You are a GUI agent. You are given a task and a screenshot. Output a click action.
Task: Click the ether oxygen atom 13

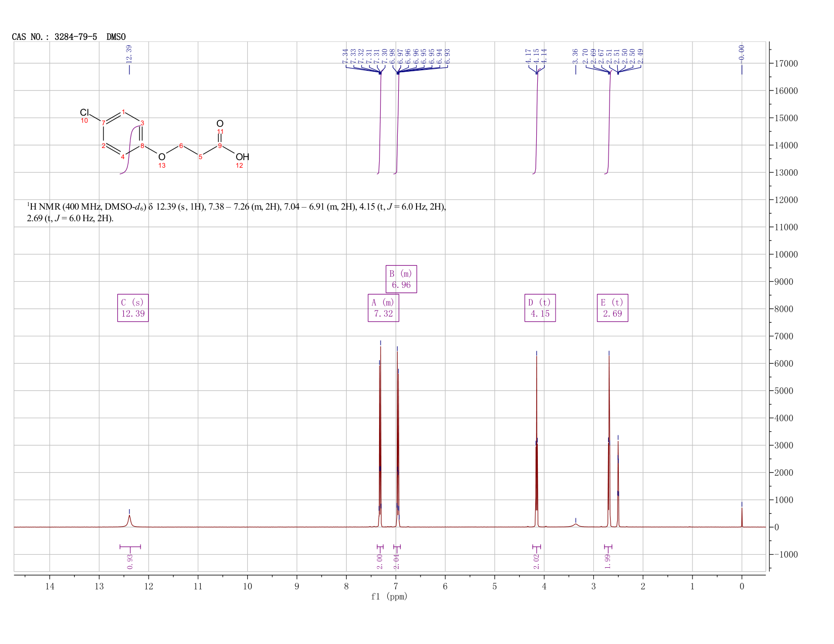pos(162,157)
